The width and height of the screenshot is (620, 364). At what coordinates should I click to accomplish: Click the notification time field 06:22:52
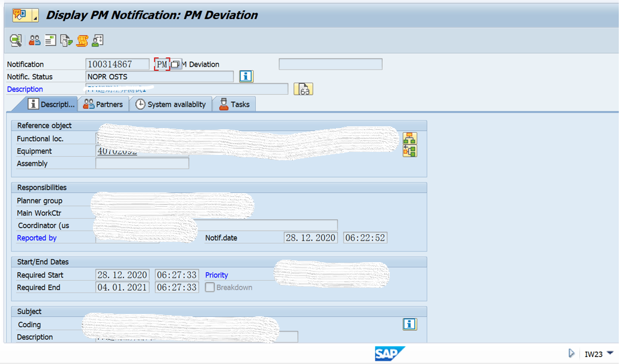tap(365, 238)
